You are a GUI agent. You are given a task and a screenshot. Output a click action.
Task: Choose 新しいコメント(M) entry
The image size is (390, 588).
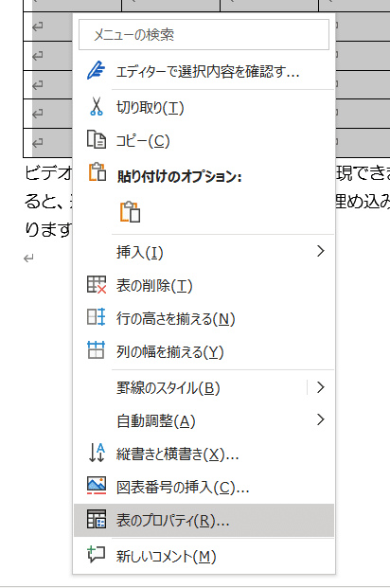click(x=204, y=556)
